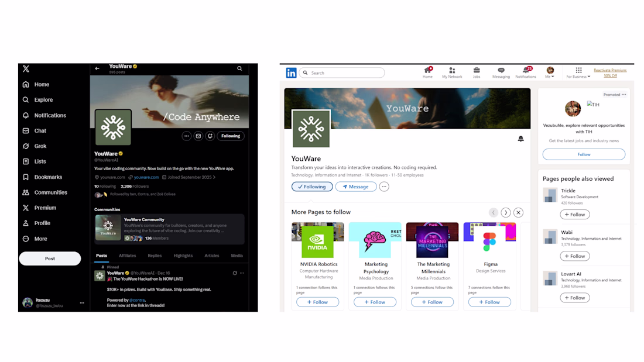Switch to the Articles tab
The image size is (644, 362).
(211, 256)
